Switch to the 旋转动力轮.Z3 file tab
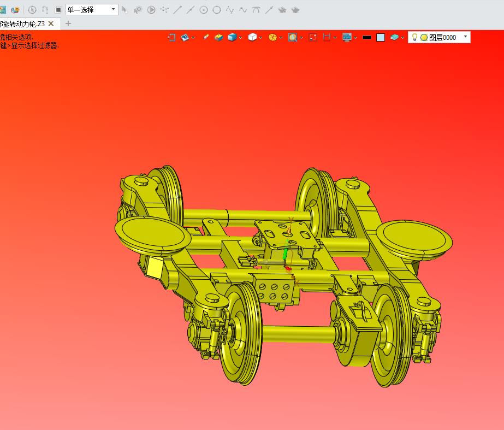504x430 pixels. pyautogui.click(x=22, y=23)
